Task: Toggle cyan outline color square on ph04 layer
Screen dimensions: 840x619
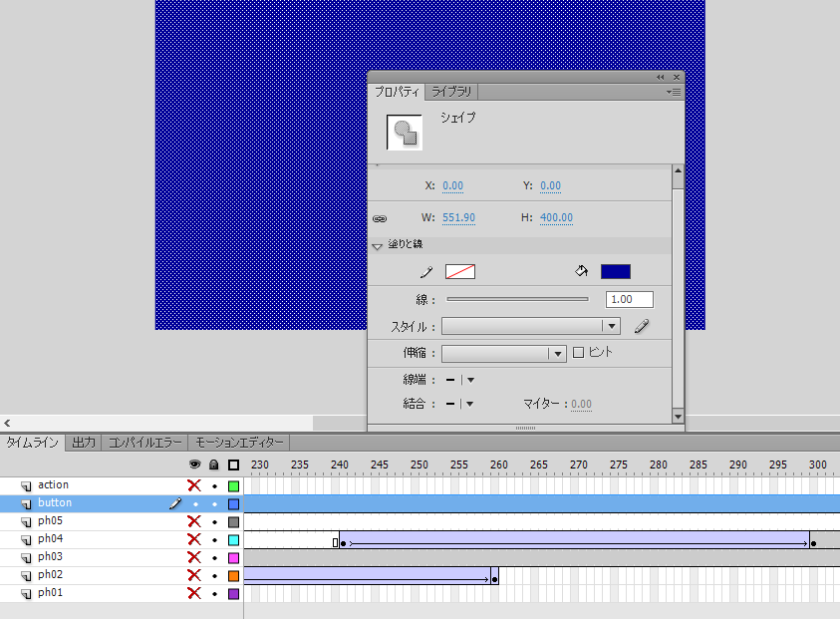Action: click(233, 539)
